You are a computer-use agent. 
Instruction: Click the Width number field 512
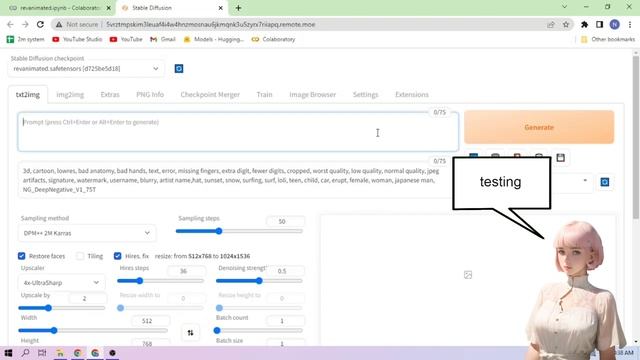151,321
